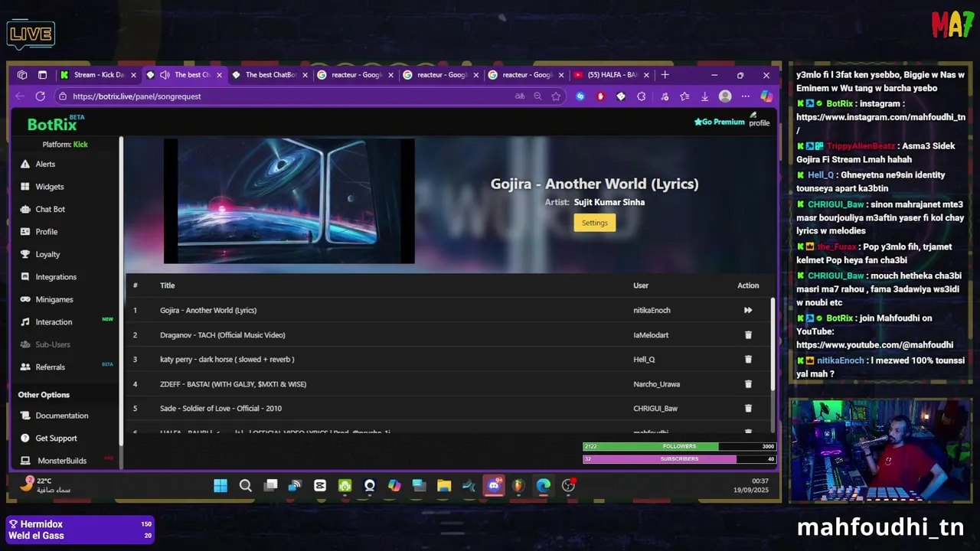Open browser downloads icon

(x=704, y=96)
